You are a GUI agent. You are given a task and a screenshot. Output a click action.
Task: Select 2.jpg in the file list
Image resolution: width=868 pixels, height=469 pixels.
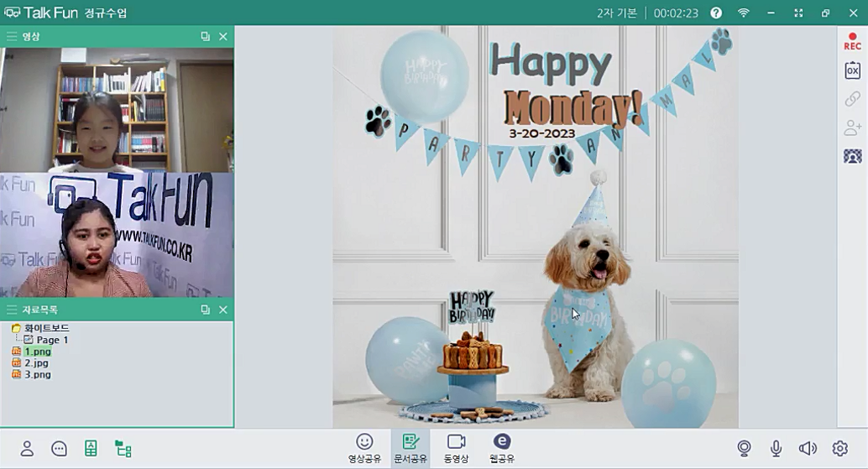(x=36, y=363)
